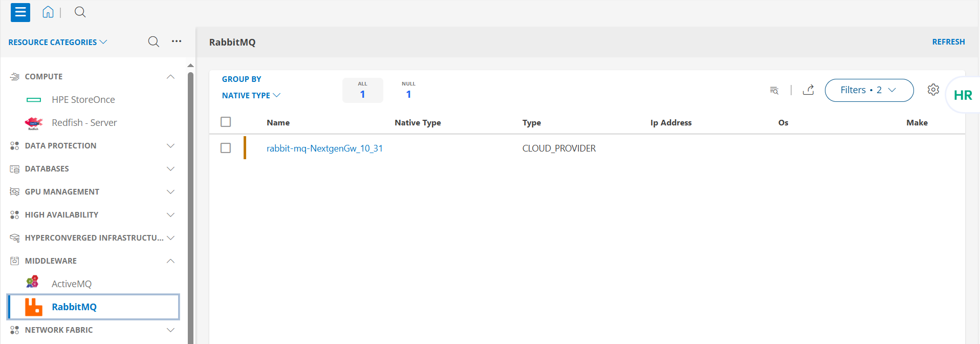Click the sidebar scroll-up arrow
The image size is (980, 344).
(190, 66)
